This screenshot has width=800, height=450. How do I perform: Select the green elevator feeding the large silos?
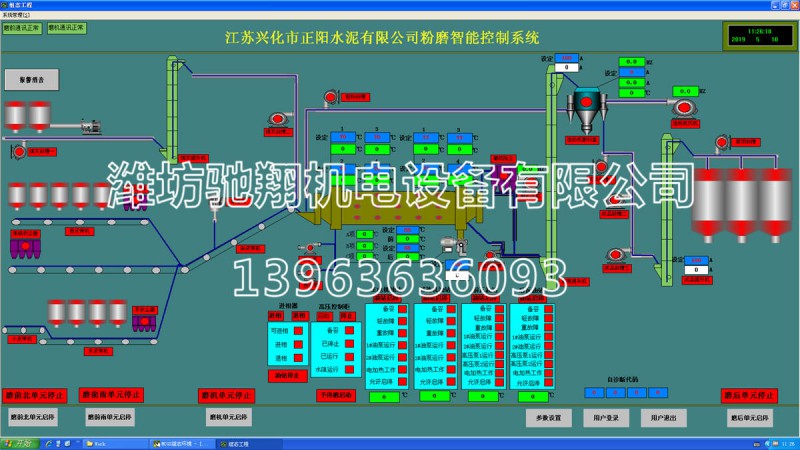(x=667, y=209)
